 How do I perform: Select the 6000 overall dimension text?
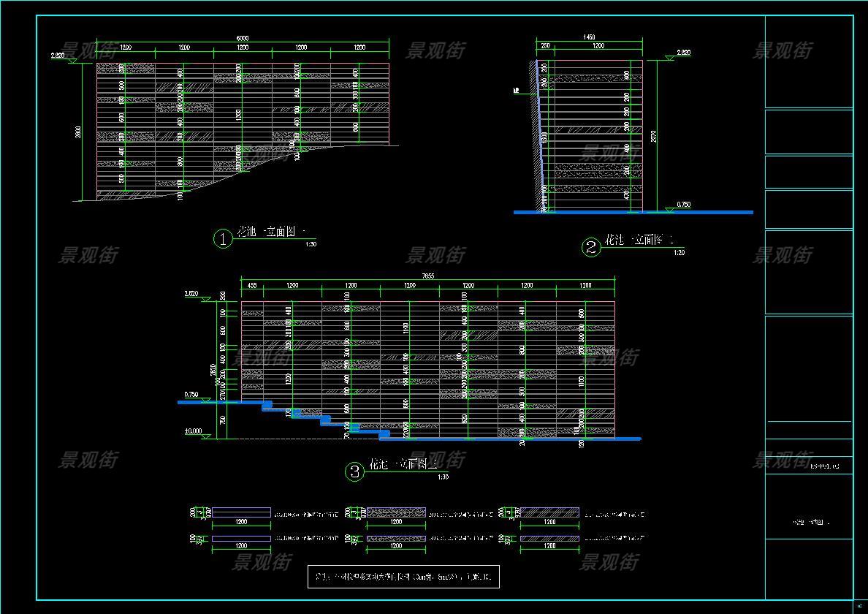242,39
